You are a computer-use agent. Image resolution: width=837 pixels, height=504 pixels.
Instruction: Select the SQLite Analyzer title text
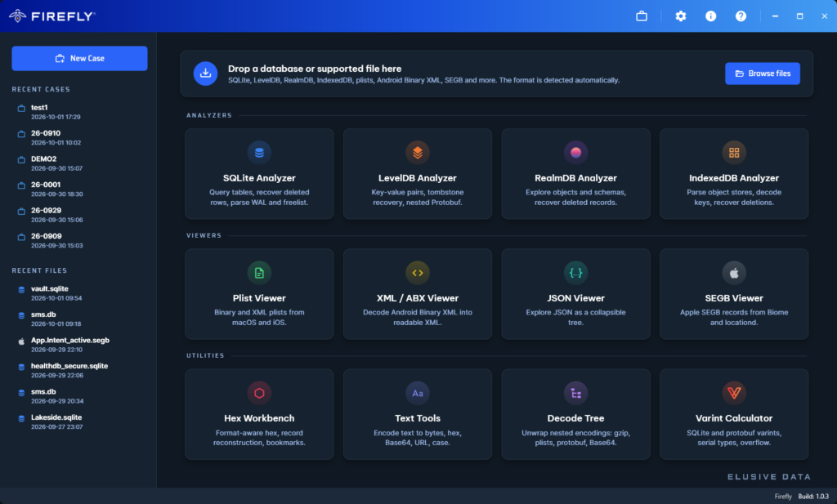coord(259,178)
